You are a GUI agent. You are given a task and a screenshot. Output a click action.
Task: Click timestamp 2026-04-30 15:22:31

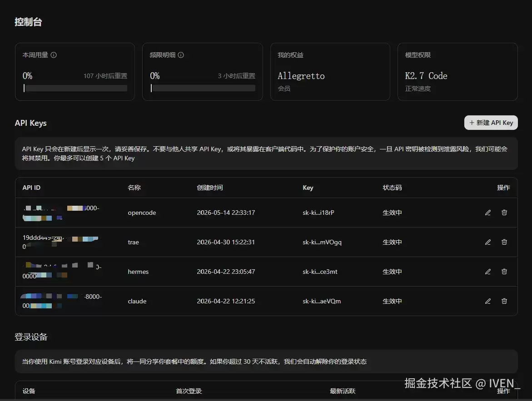tap(226, 242)
